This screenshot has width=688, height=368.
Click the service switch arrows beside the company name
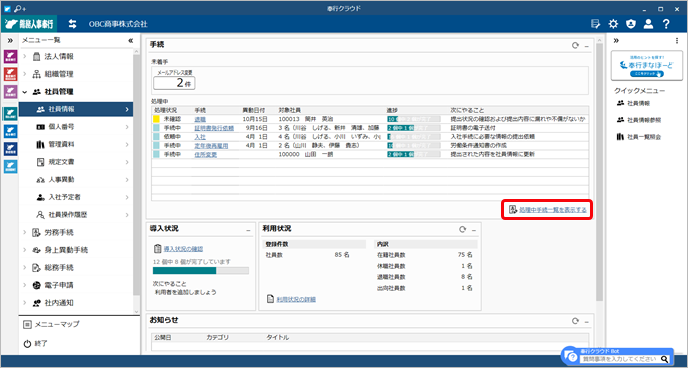[72, 24]
